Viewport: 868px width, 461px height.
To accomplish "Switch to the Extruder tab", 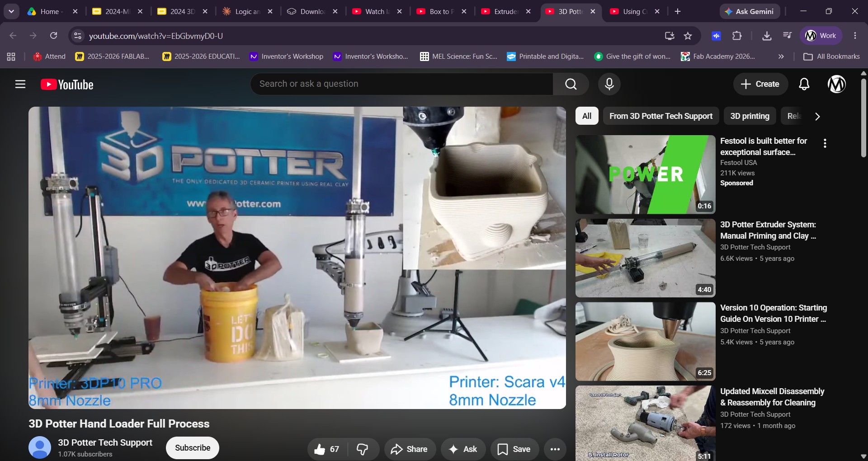I will (506, 12).
